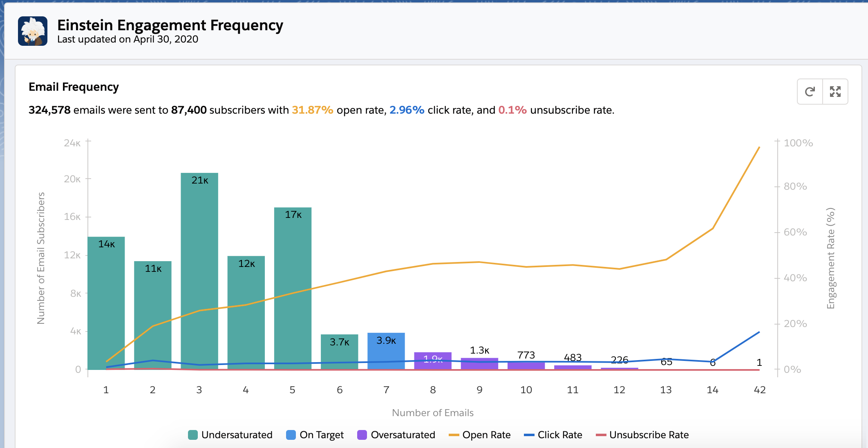The height and width of the screenshot is (448, 868).
Task: Click the purple 1.3k oversaturated bar
Action: pos(479,365)
